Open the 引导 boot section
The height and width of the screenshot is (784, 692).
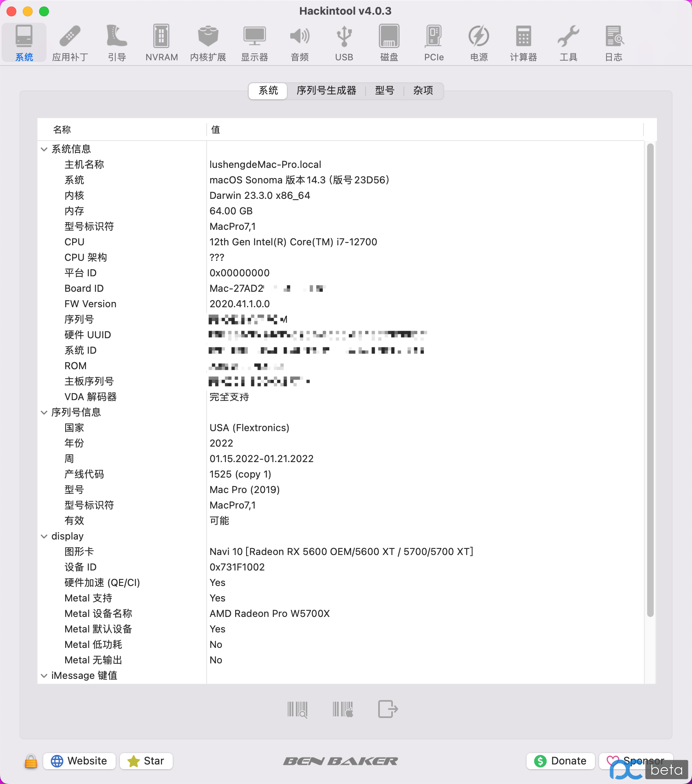coord(117,43)
